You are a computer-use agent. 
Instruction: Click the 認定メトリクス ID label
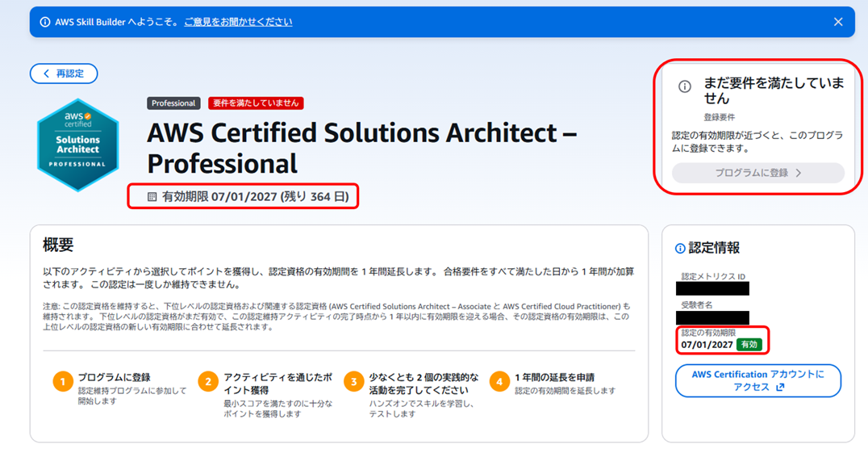pos(713,276)
